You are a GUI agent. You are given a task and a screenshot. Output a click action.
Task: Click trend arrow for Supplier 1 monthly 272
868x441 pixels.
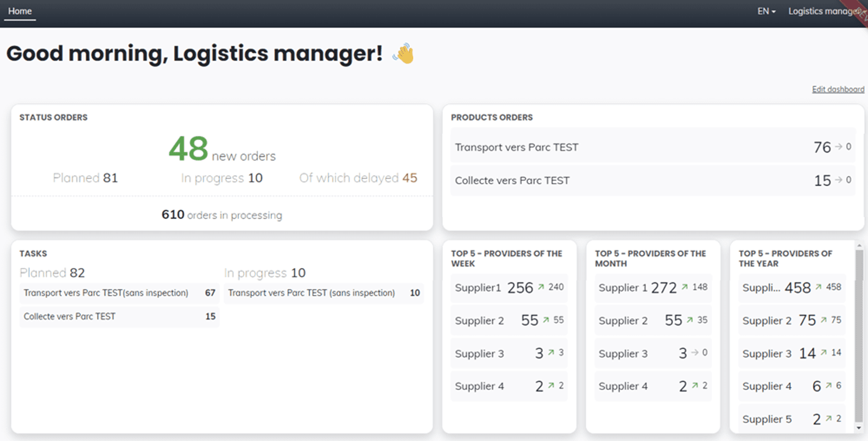click(685, 287)
